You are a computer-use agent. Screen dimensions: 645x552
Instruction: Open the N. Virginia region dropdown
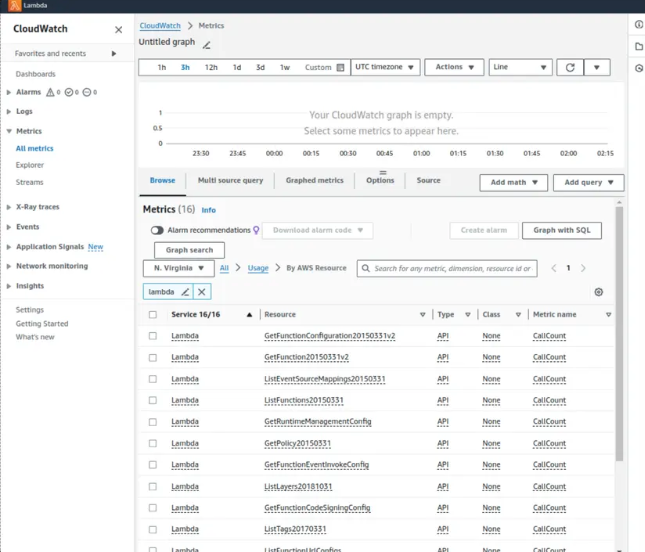point(179,268)
